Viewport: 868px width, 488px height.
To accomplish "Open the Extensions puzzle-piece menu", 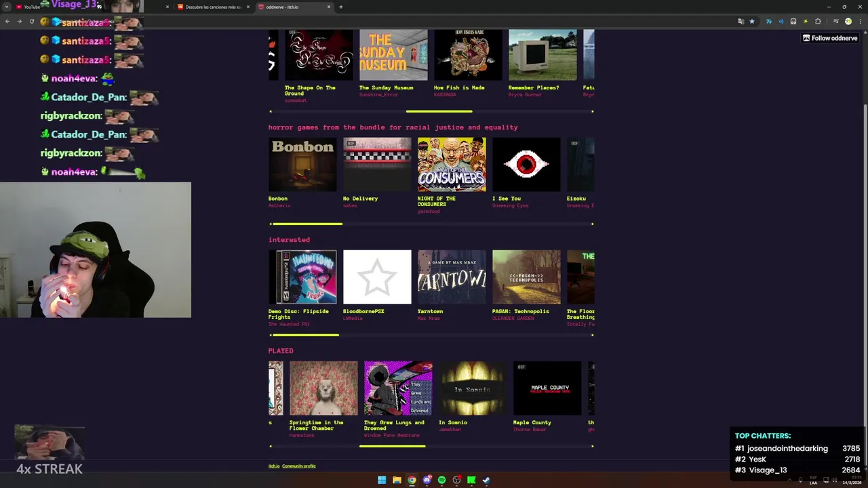I will coord(818,22).
